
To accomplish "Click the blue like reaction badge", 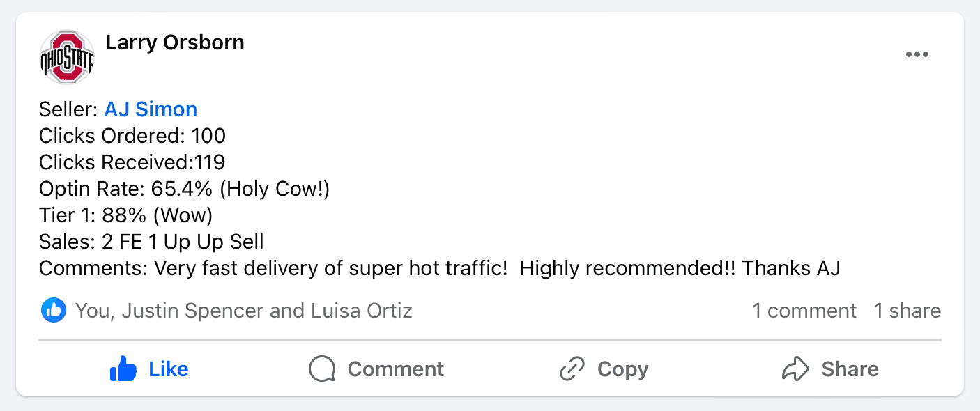I will coord(54,310).
